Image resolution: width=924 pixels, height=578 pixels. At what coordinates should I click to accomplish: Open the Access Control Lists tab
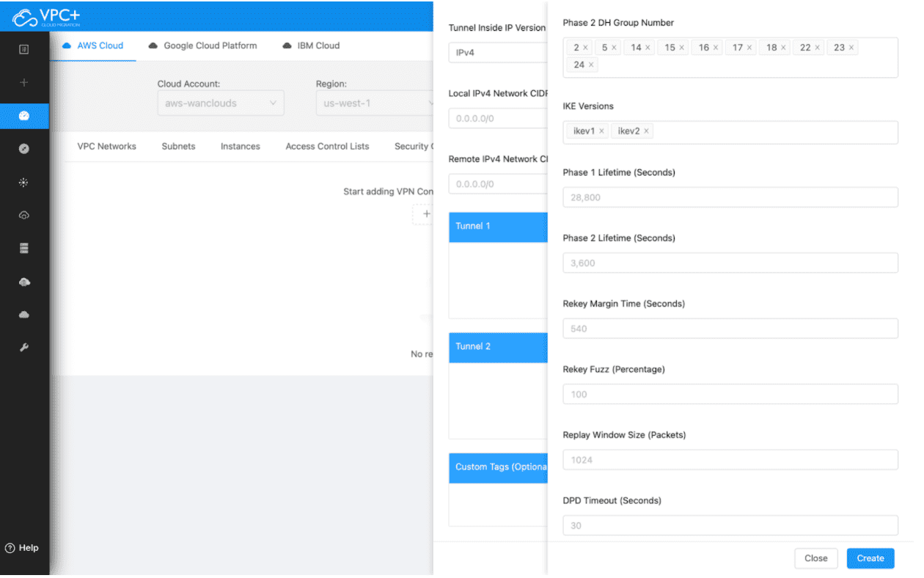pyautogui.click(x=327, y=146)
